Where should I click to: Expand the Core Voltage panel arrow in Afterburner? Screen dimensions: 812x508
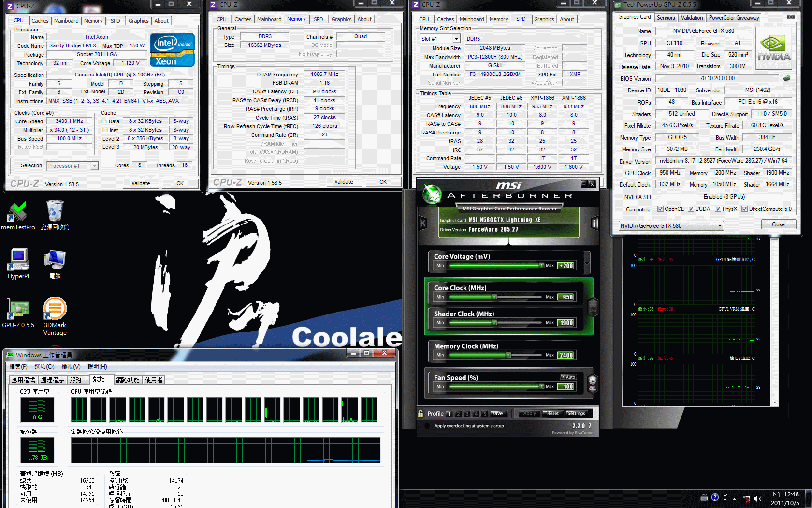(587, 264)
